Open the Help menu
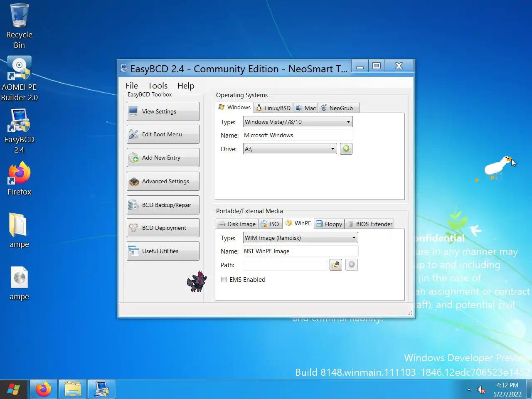The image size is (532, 399). coord(186,86)
